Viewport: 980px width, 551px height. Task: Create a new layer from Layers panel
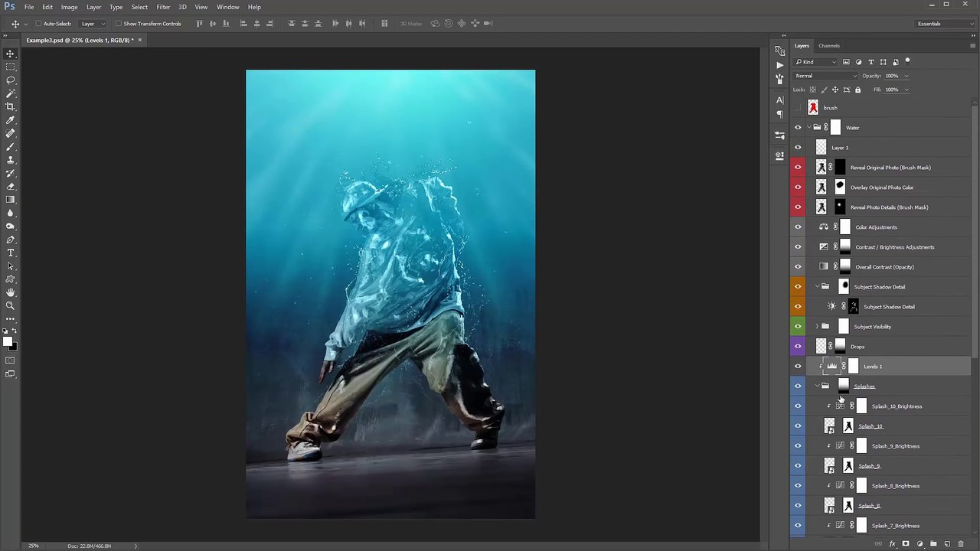(x=947, y=544)
